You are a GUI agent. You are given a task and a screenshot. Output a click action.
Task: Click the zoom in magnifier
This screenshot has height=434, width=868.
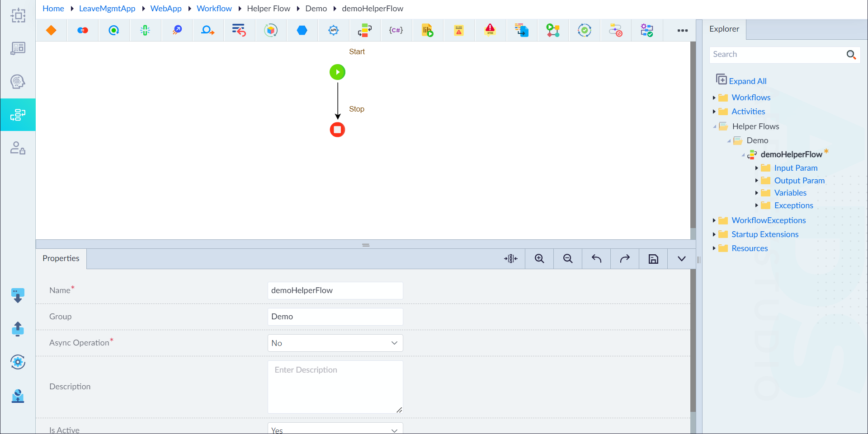click(539, 259)
